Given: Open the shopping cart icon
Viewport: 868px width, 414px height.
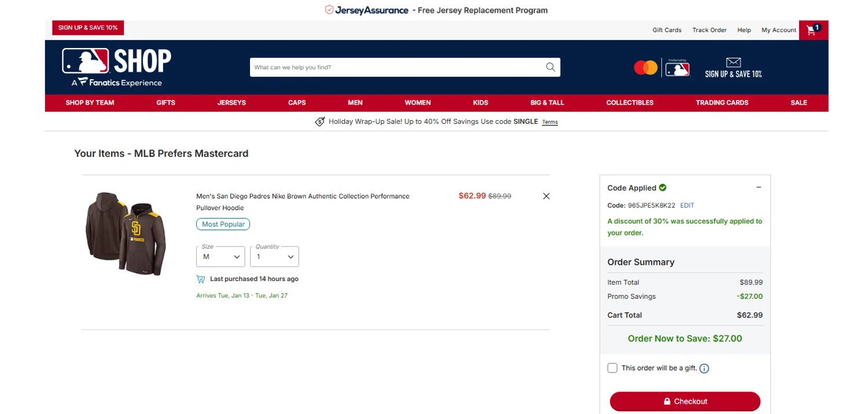Looking at the screenshot, I should tap(812, 30).
